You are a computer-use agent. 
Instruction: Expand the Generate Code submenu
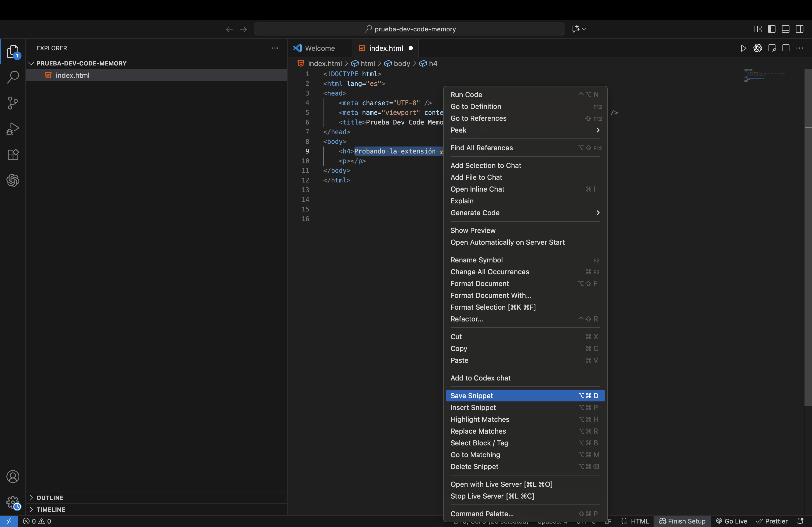click(x=525, y=213)
